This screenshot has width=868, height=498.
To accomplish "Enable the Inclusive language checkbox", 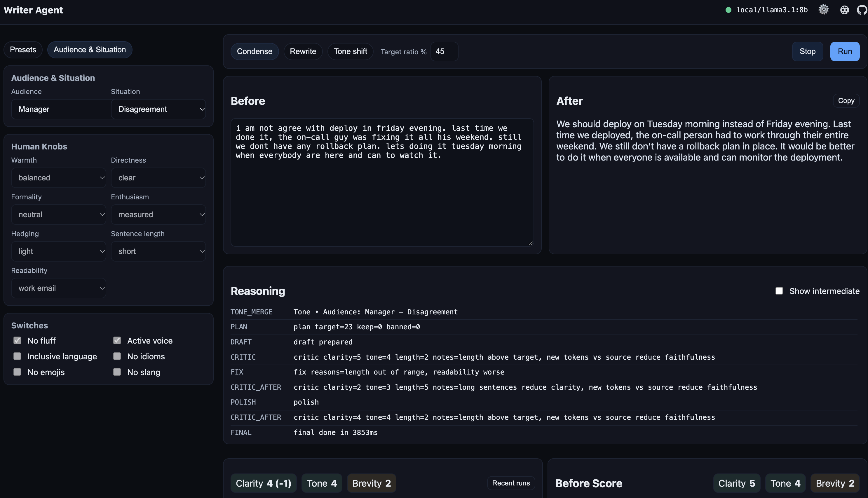I will (17, 356).
